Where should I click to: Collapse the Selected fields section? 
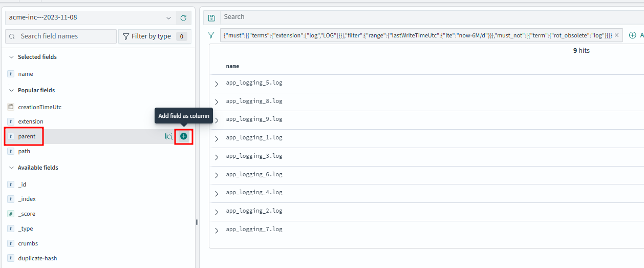tap(11, 57)
